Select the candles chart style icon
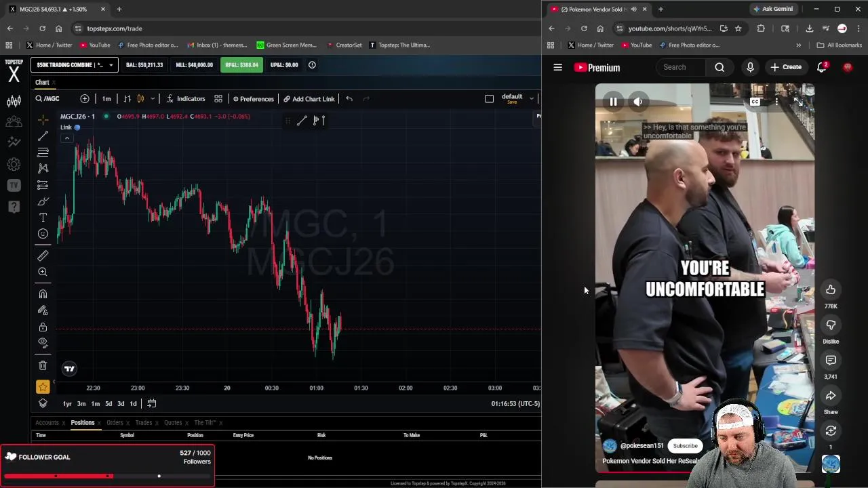This screenshot has height=488, width=868. (x=140, y=99)
